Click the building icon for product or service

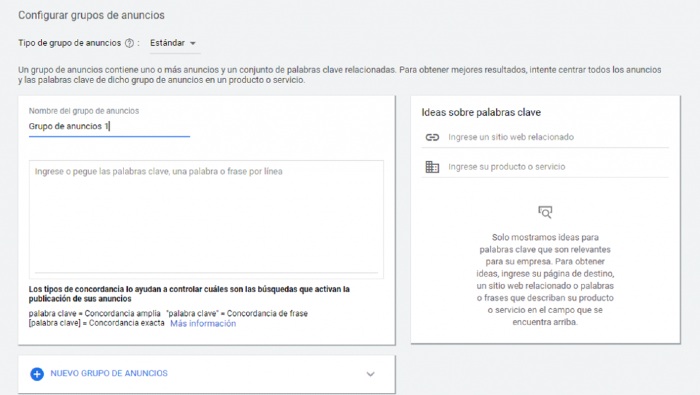tap(432, 167)
